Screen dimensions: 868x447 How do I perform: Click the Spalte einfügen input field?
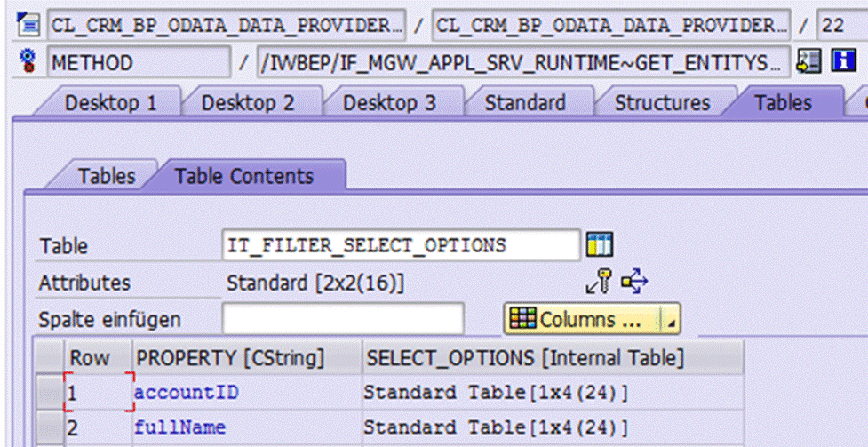tap(342, 319)
